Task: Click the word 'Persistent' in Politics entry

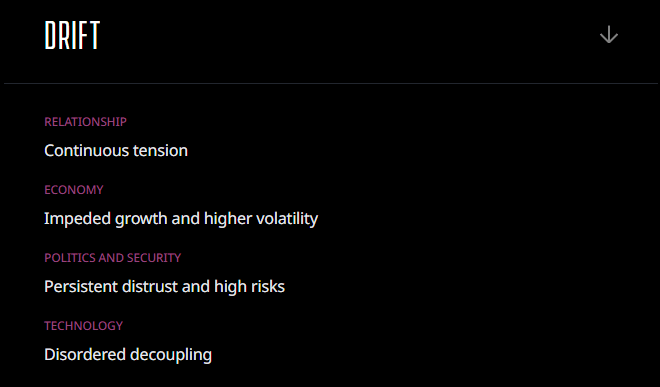Action: click(81, 287)
